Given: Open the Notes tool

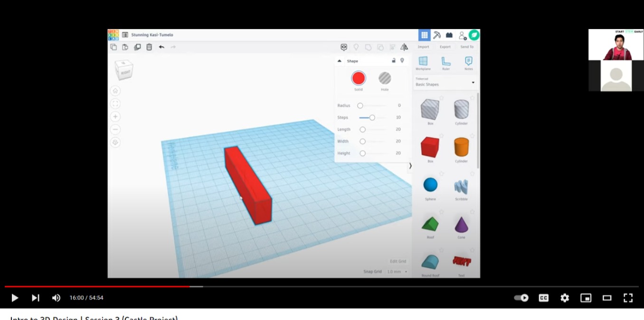Looking at the screenshot, I should [x=468, y=61].
